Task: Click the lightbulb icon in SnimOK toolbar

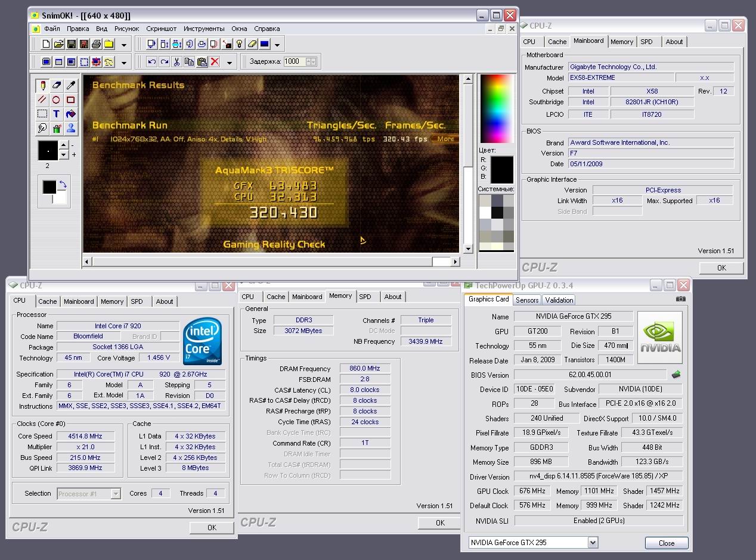Action: click(x=239, y=44)
